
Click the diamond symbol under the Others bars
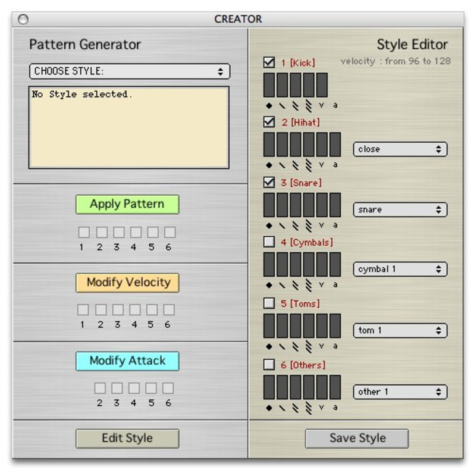click(269, 408)
